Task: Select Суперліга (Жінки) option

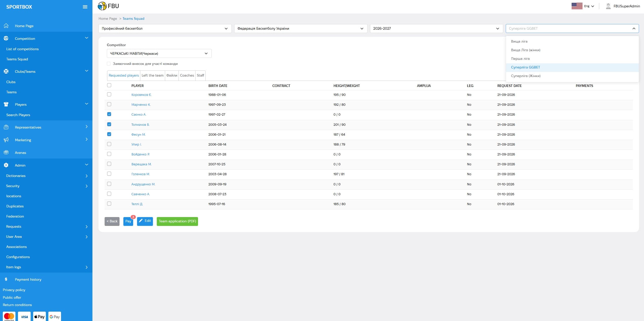Action: [572, 76]
